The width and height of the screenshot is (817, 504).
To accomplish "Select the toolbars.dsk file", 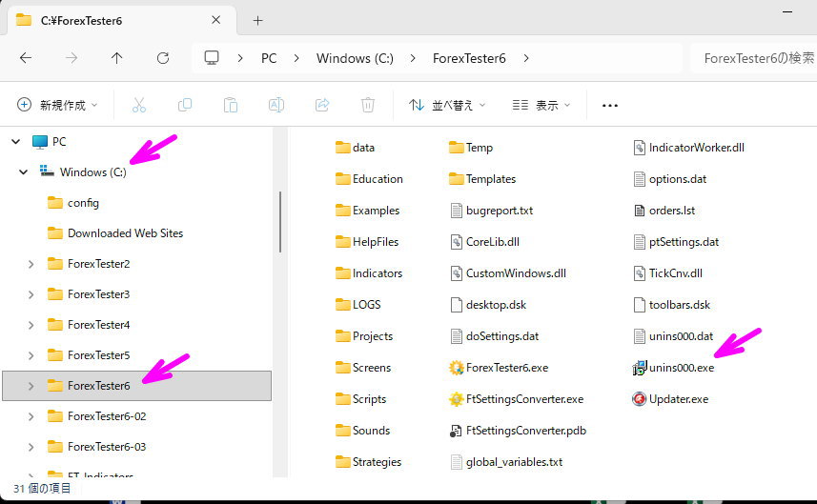I will click(x=671, y=305).
